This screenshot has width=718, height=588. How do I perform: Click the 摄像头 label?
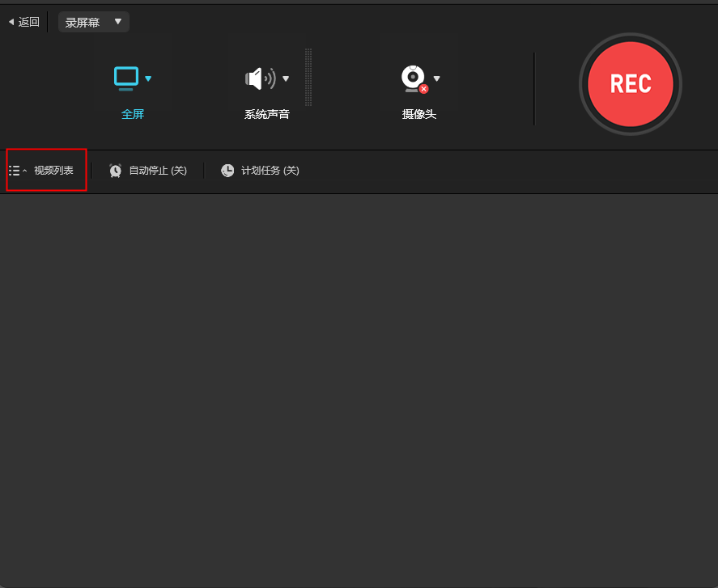419,114
